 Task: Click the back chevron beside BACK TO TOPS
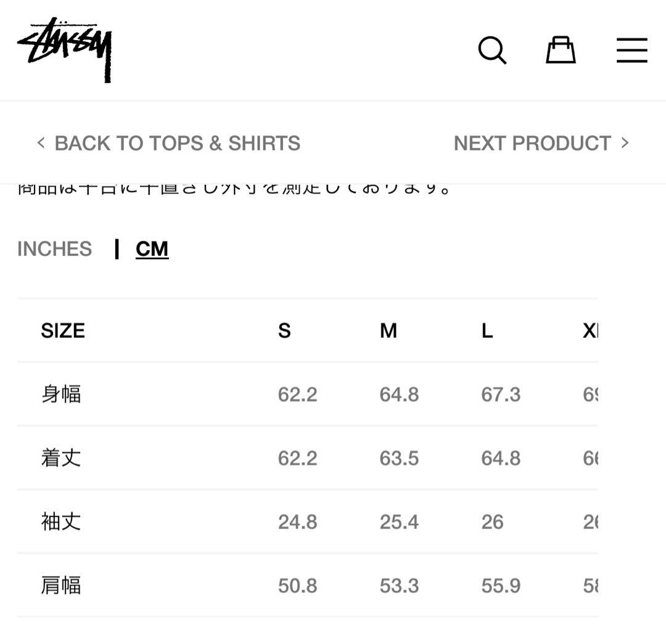pyautogui.click(x=41, y=142)
